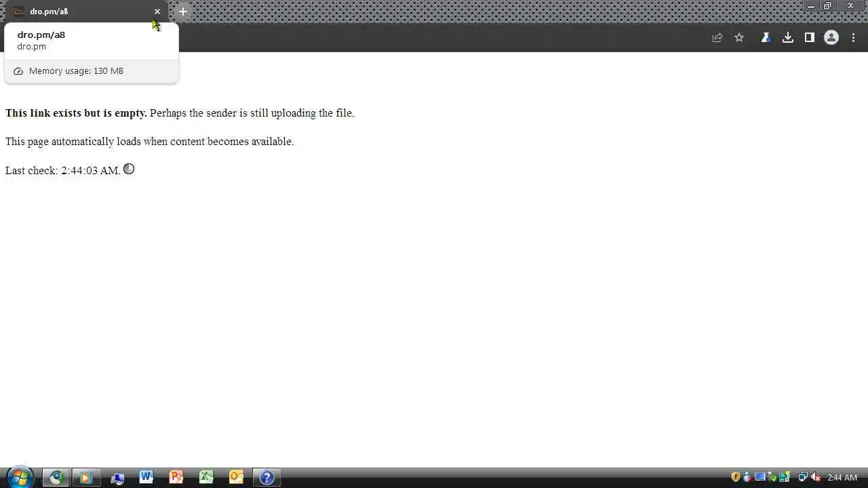Click the muted volume tray icon
This screenshot has width=868, height=488.
tap(816, 477)
